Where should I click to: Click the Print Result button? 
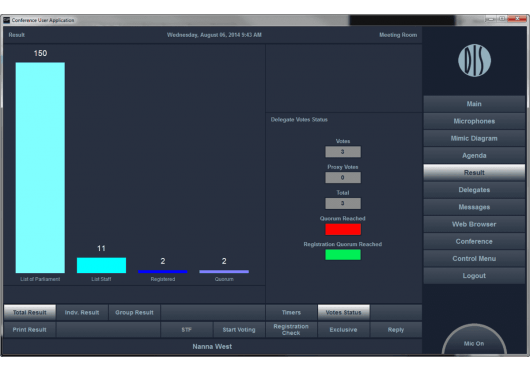tap(30, 330)
